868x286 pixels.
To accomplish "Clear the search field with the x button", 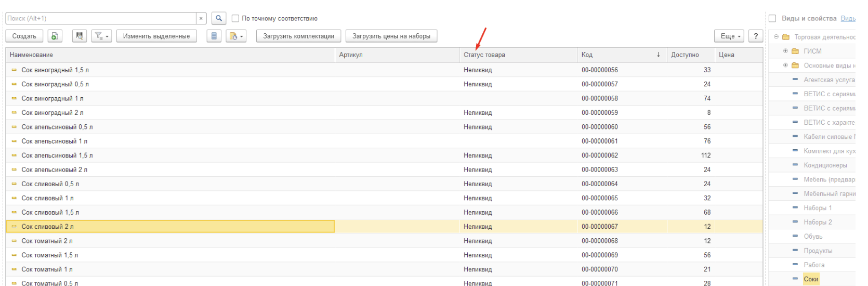I will click(201, 18).
